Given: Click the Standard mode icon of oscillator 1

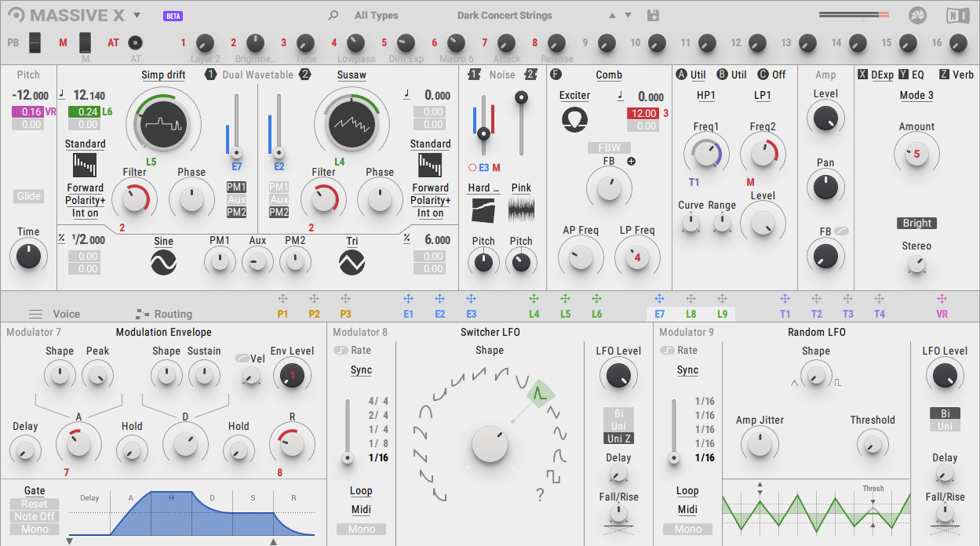Looking at the screenshot, I should pyautogui.click(x=85, y=166).
